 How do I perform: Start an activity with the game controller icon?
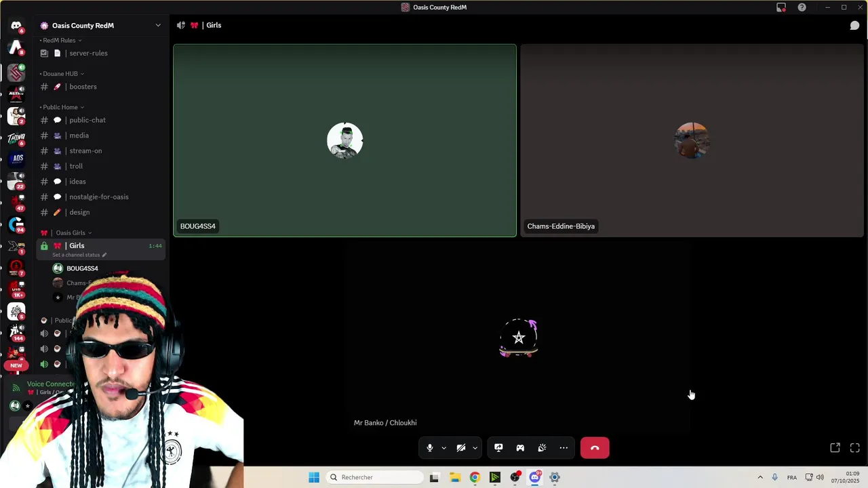point(520,448)
